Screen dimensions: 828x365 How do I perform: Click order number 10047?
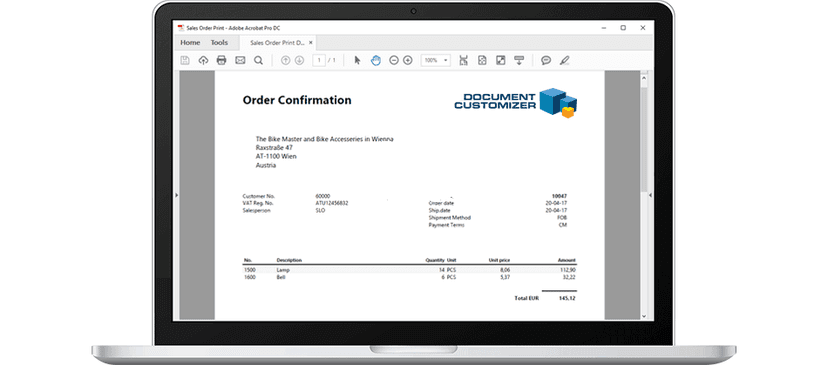[x=560, y=196]
